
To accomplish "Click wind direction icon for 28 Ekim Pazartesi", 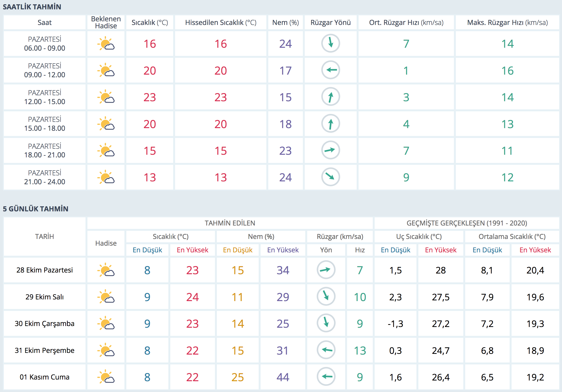I will [326, 270].
